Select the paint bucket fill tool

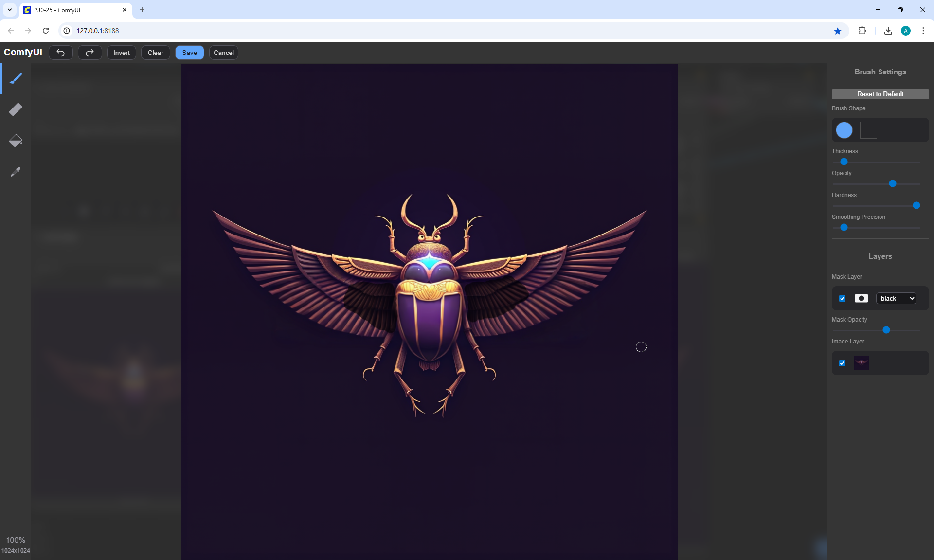16,141
